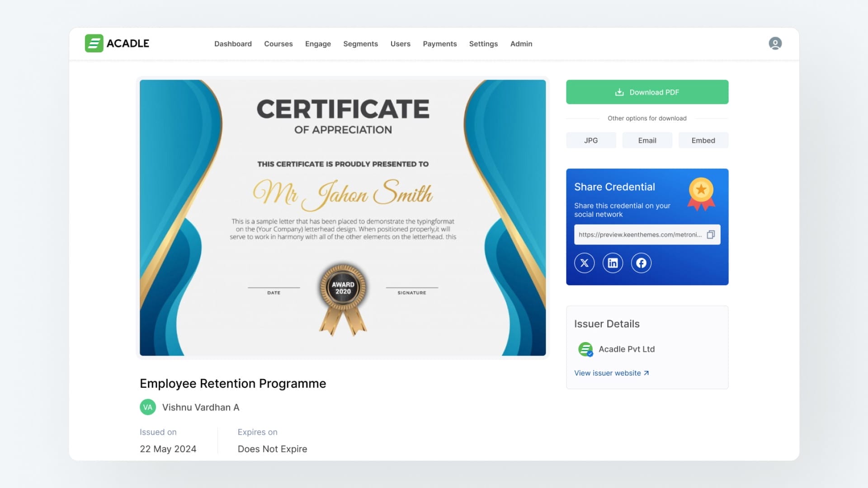Share credential on X (Twitter)
The image size is (868, 488).
[584, 263]
